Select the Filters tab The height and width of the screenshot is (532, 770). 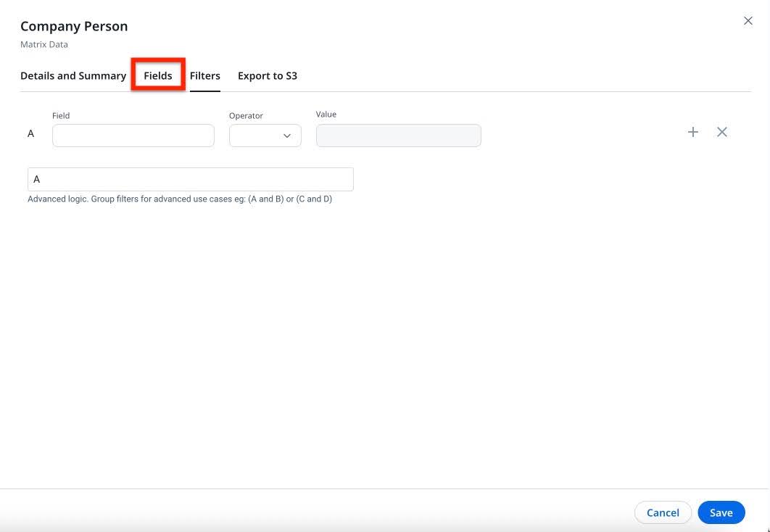[204, 75]
